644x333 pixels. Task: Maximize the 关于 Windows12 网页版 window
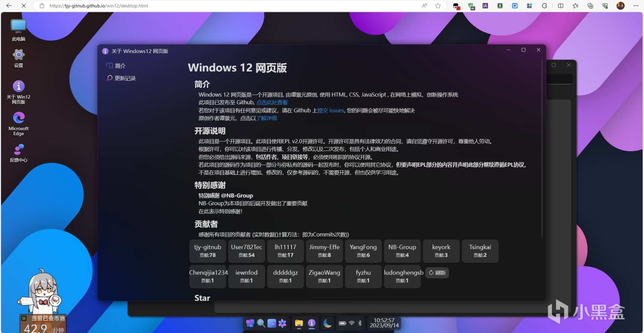click(524, 50)
